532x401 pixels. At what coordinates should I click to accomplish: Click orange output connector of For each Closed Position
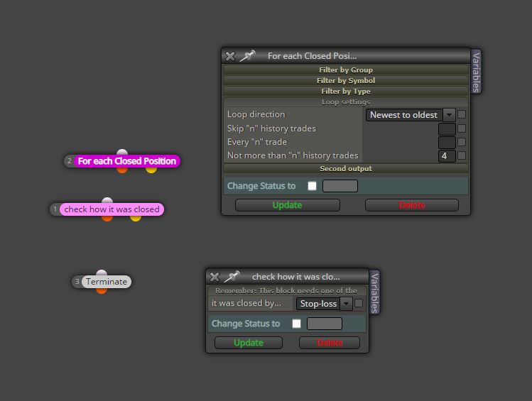pos(122,170)
